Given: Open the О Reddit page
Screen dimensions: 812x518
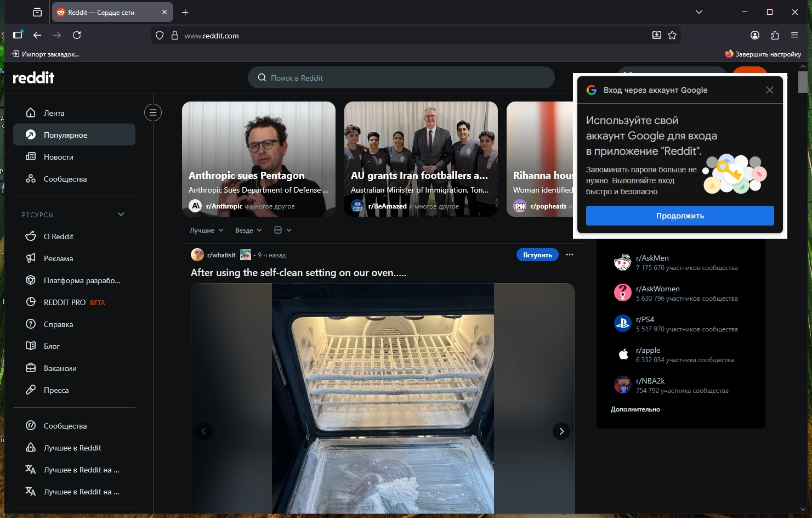Looking at the screenshot, I should 74,237.
